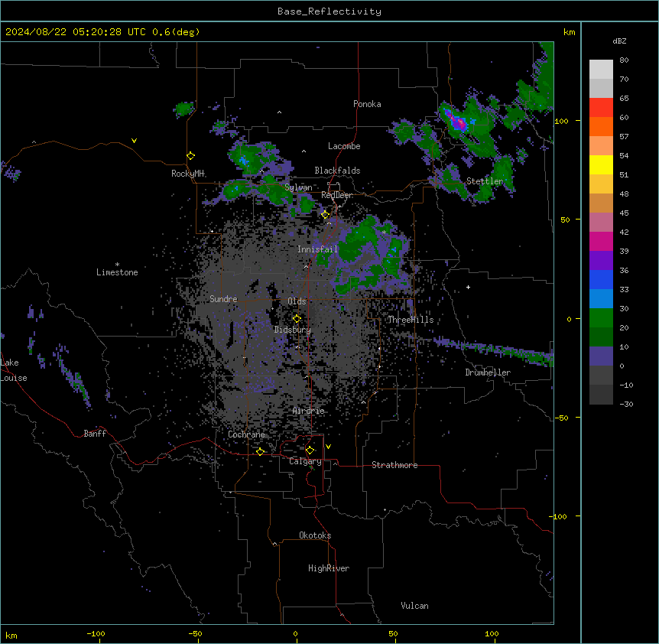Click the Sundre label

pos(223,299)
